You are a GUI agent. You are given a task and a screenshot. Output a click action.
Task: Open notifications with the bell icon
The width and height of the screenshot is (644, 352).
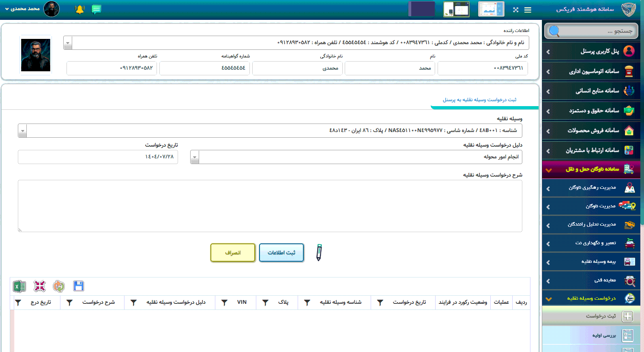tap(79, 9)
